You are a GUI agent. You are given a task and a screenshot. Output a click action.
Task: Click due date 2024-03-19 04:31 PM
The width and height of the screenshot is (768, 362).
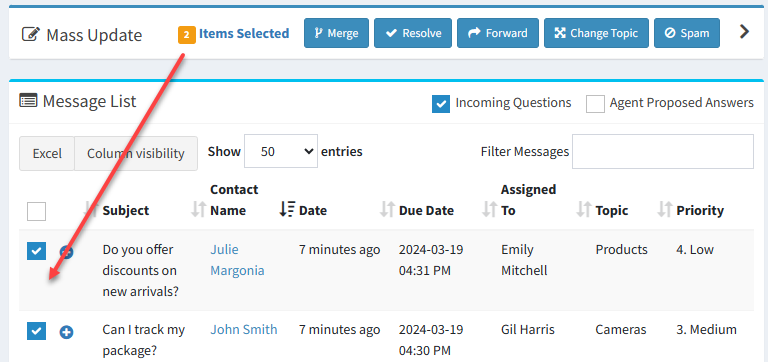(x=431, y=260)
